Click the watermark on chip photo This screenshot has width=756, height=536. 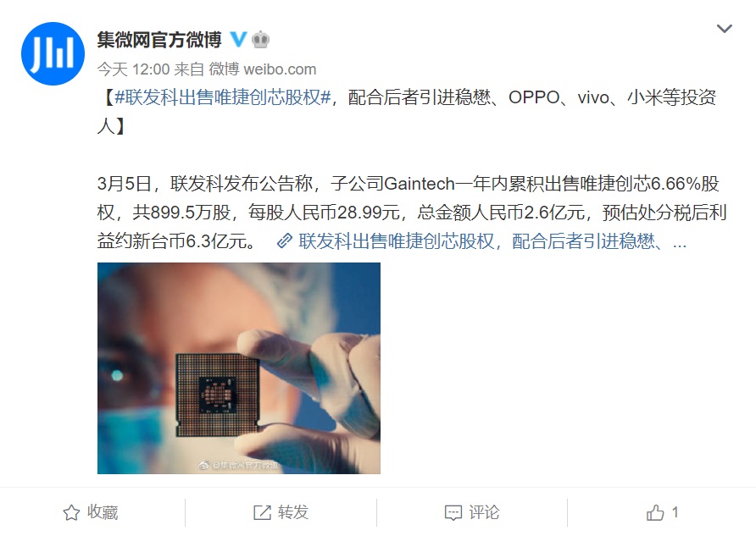point(239,465)
